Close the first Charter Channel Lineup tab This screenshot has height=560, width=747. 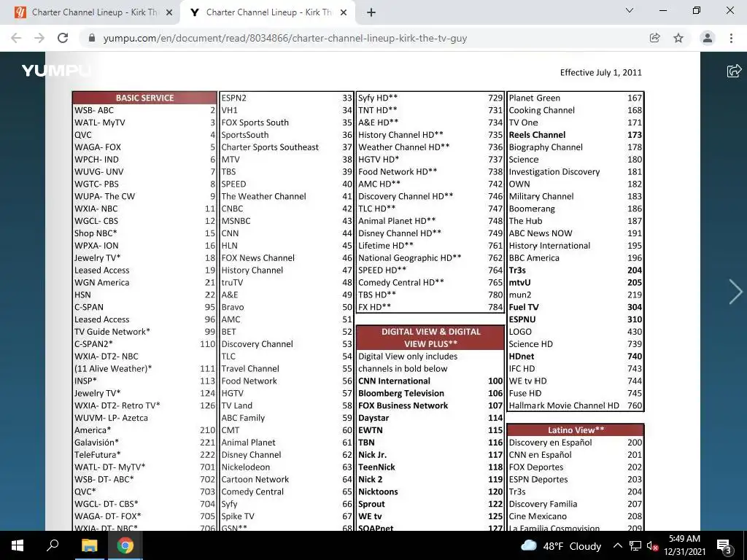(x=169, y=13)
